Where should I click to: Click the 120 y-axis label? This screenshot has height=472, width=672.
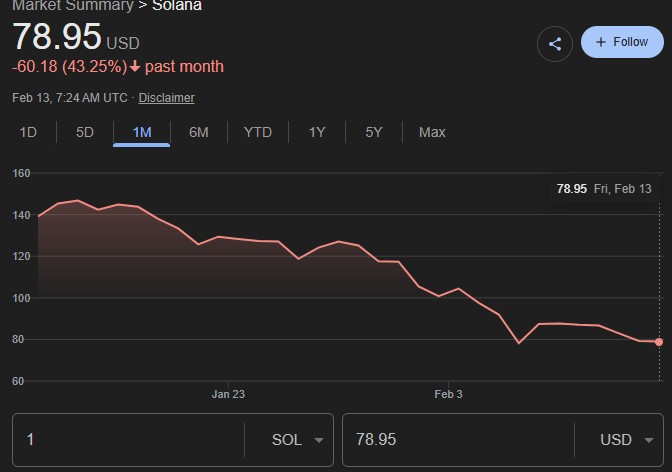pyautogui.click(x=21, y=256)
